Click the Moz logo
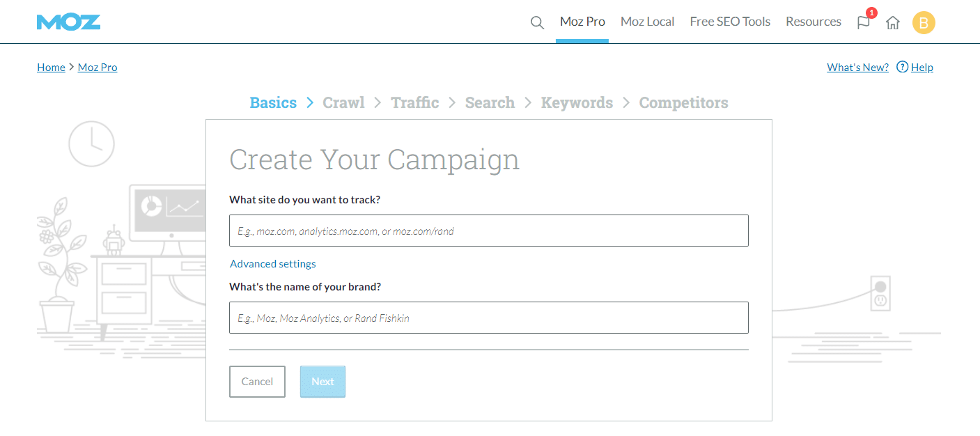980x436 pixels. coord(68,22)
